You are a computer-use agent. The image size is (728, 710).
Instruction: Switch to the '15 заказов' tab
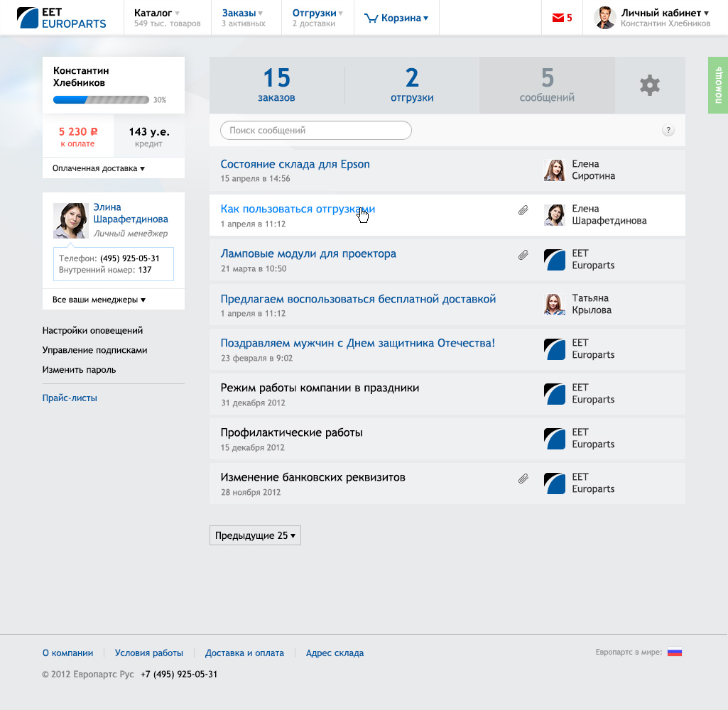point(276,85)
